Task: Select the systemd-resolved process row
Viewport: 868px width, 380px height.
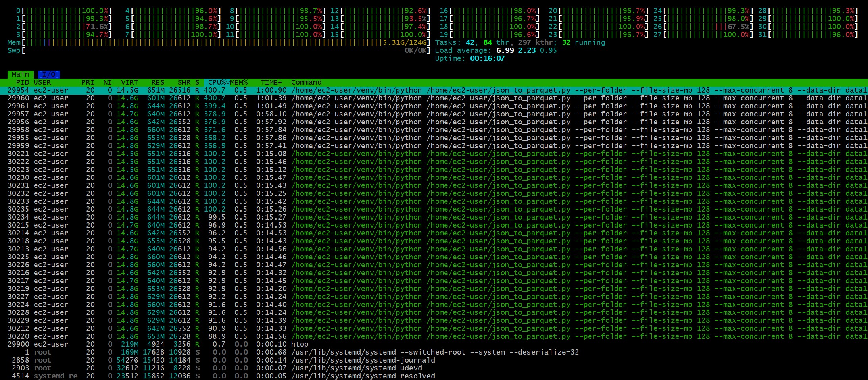Action: coord(434,376)
